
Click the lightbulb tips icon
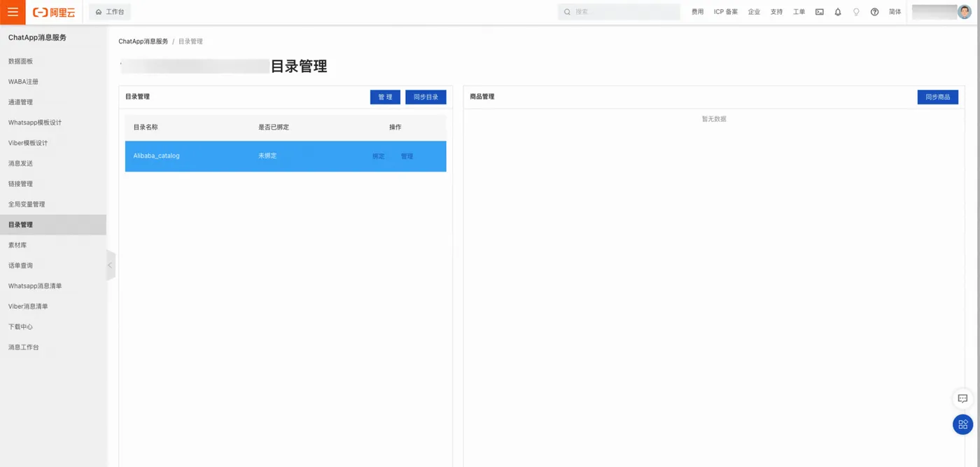pos(856,12)
